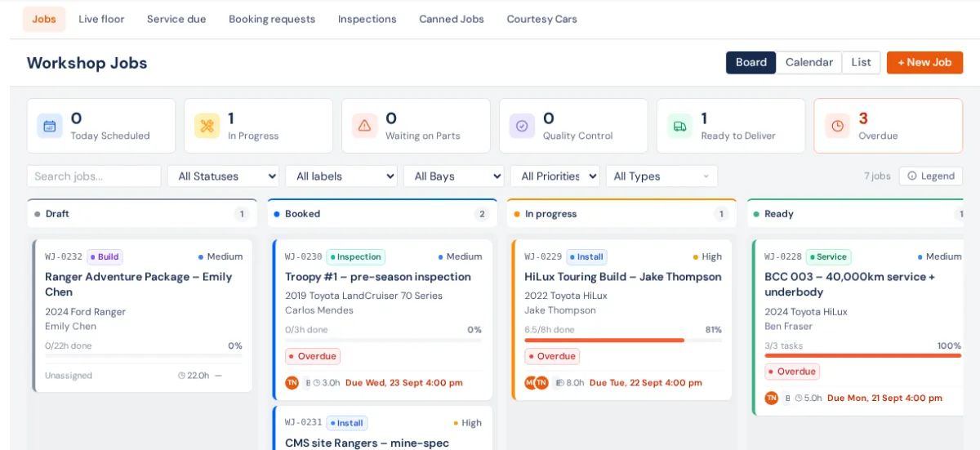
Task: Click the HiLux Touring Build 81% progress bar
Action: coord(623,340)
